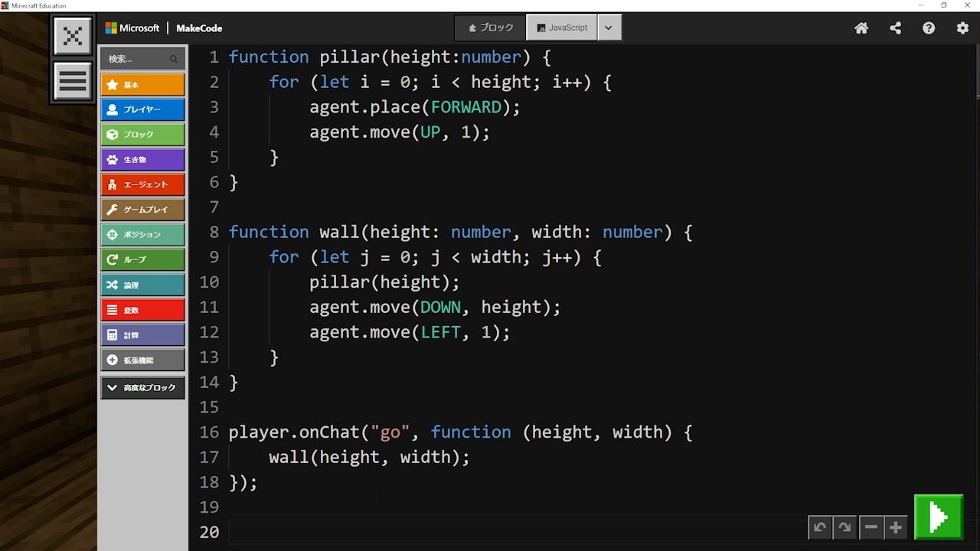Open the help question mark menu
This screenshot has height=551, width=980.
tap(929, 28)
